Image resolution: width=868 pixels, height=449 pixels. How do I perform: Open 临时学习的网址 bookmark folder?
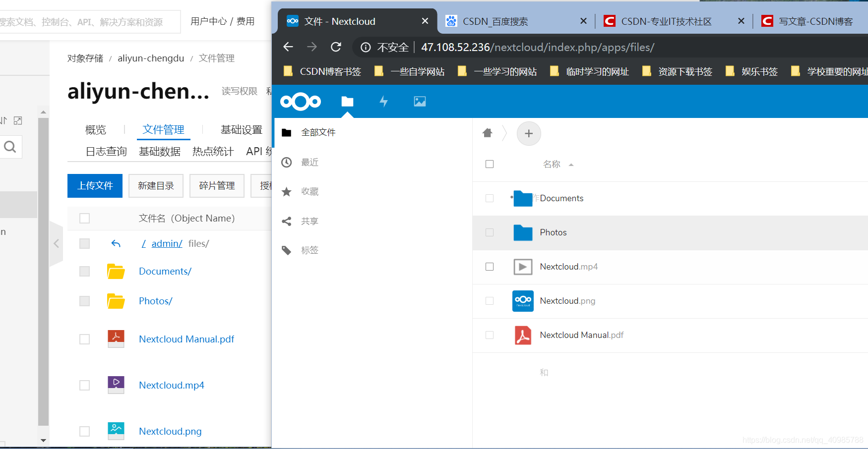tap(589, 71)
